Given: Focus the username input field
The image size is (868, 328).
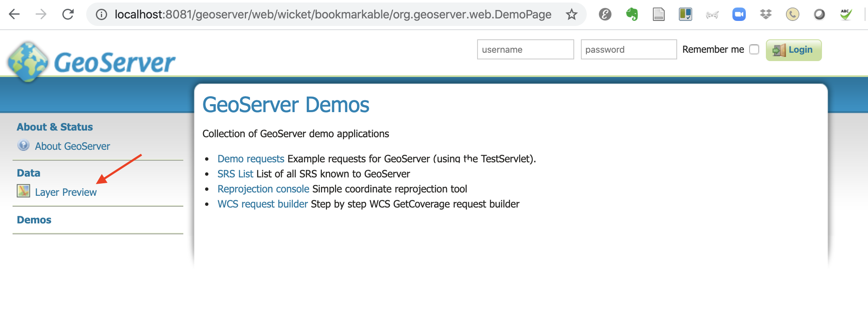Looking at the screenshot, I should coord(525,49).
